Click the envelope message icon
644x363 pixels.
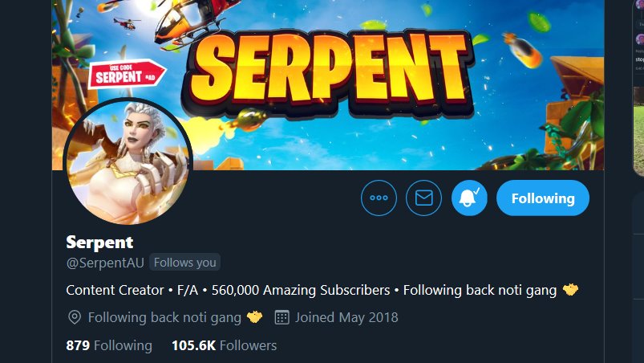(423, 198)
